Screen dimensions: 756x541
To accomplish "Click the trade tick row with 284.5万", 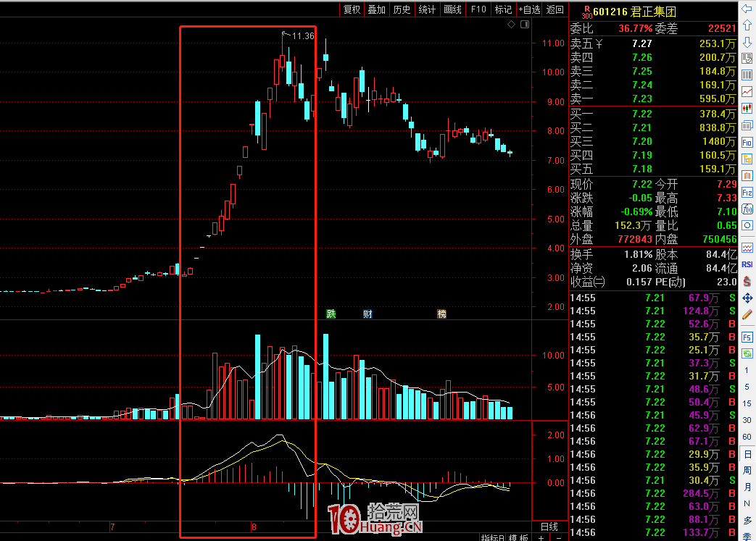I will point(653,493).
